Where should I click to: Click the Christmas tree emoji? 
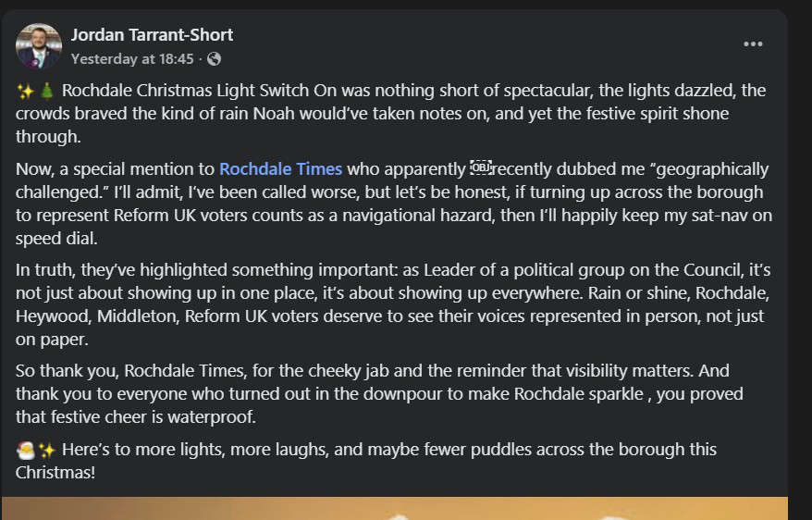point(48,92)
